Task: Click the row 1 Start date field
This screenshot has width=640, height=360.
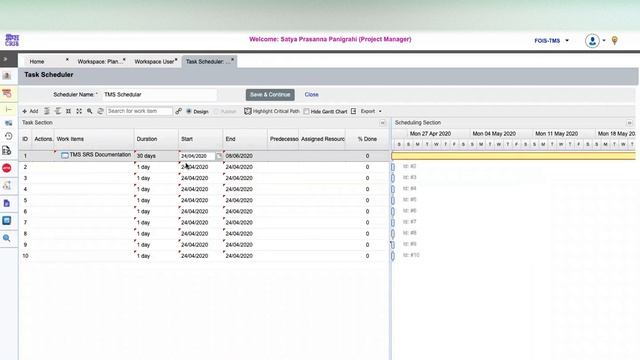Action: tap(197, 156)
